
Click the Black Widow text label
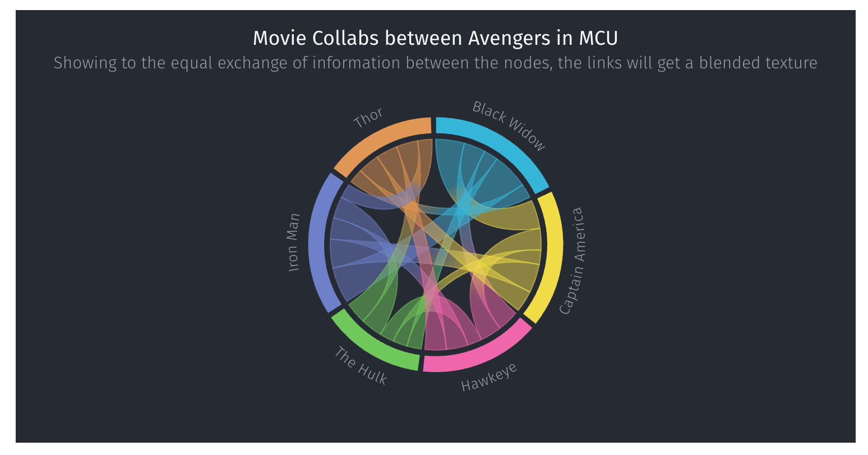click(x=509, y=126)
